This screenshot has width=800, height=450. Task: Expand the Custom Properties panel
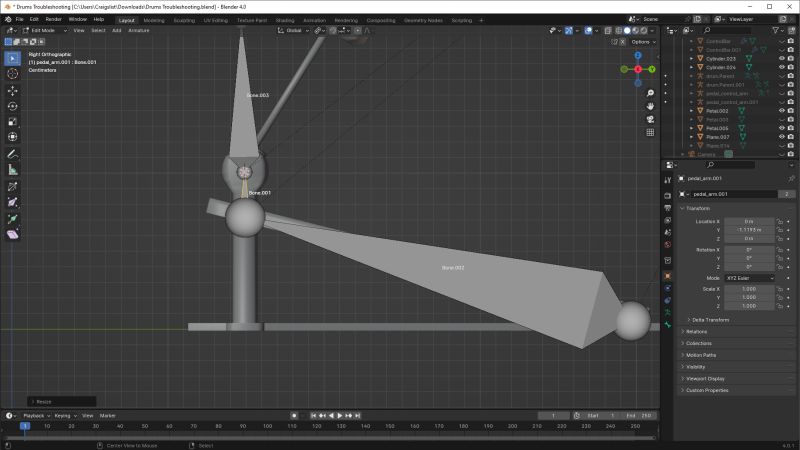click(x=706, y=390)
